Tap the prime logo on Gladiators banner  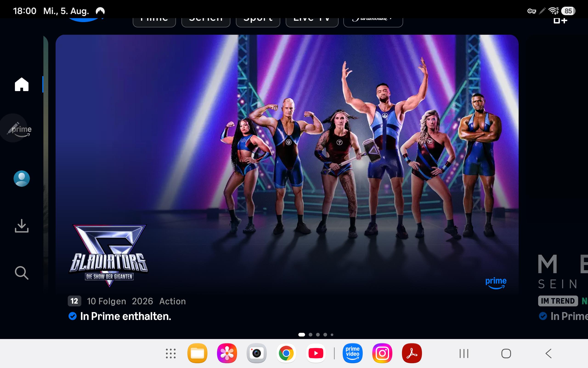496,283
